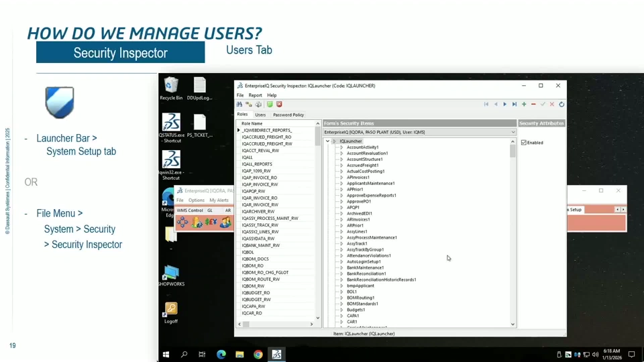
Task: Click the security items vertical scrollbar down arrow
Action: [513, 324]
